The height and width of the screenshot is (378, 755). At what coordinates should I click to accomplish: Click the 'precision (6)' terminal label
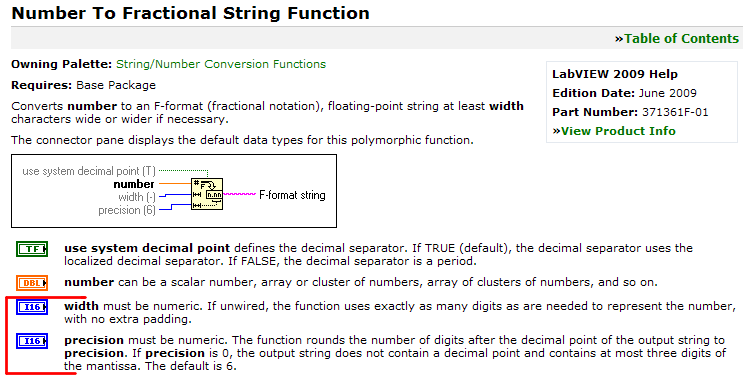coord(127,210)
